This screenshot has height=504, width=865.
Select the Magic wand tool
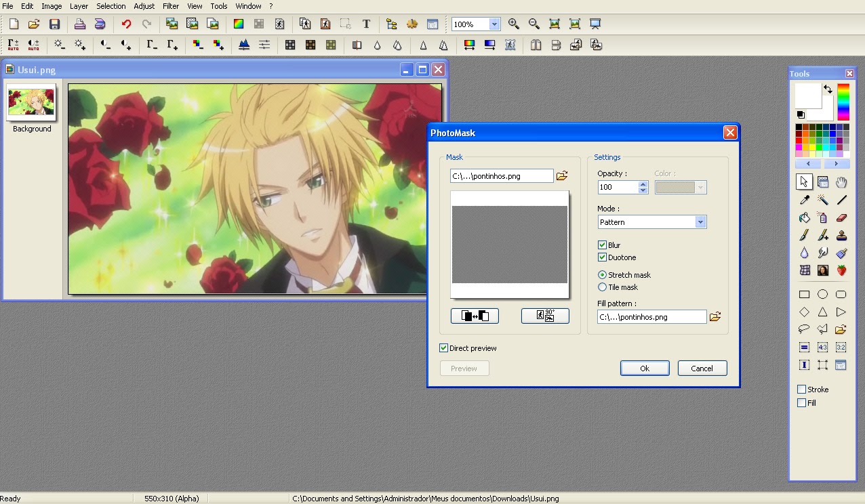coord(823,200)
